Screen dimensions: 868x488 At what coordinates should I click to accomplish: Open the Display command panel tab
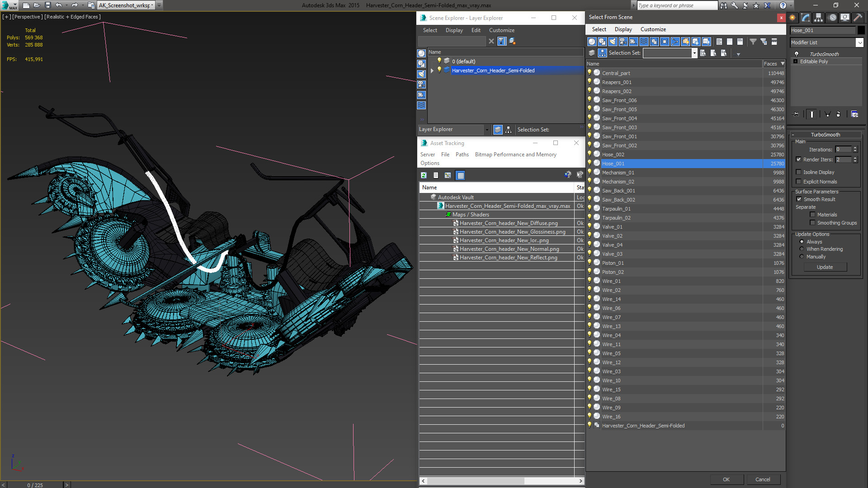coord(844,18)
